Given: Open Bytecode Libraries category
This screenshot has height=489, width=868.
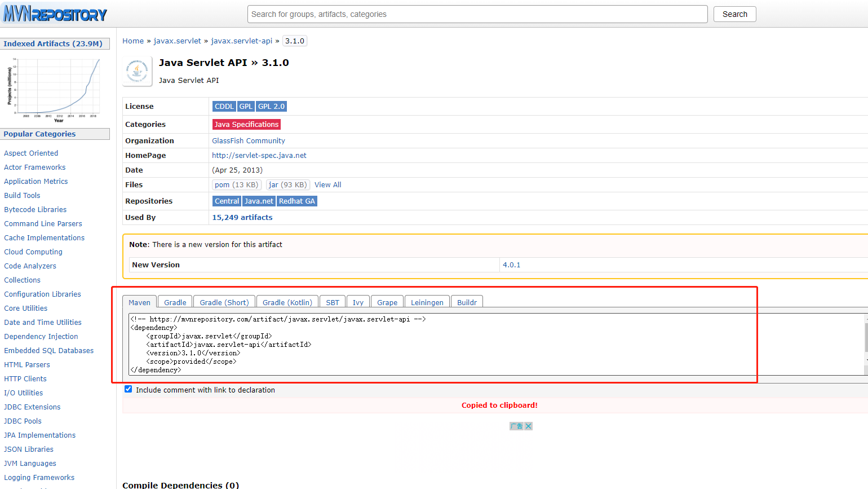Looking at the screenshot, I should click(36, 209).
